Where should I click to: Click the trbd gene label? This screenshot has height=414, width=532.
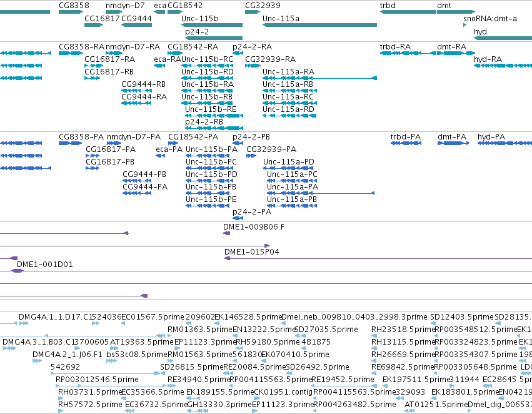point(388,6)
